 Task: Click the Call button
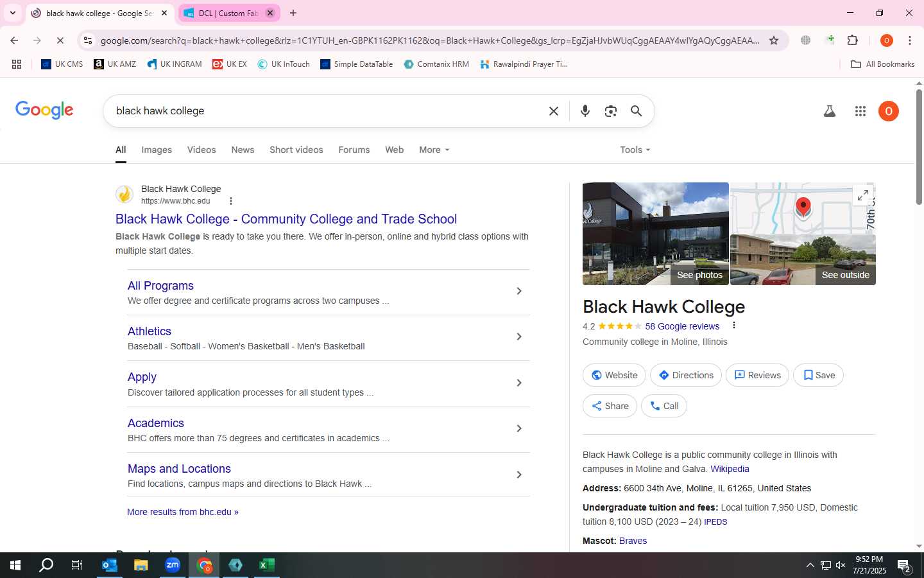[x=663, y=406]
